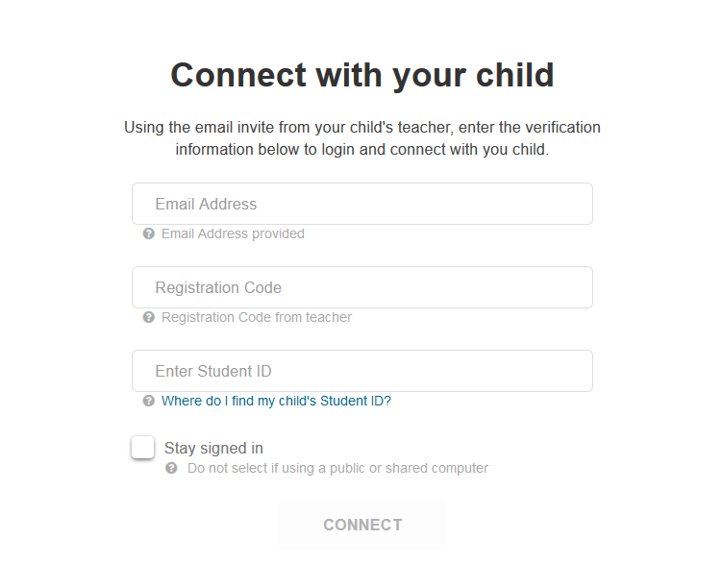The width and height of the screenshot is (722, 588).
Task: Click the Connect with your child heading
Action: 362,75
